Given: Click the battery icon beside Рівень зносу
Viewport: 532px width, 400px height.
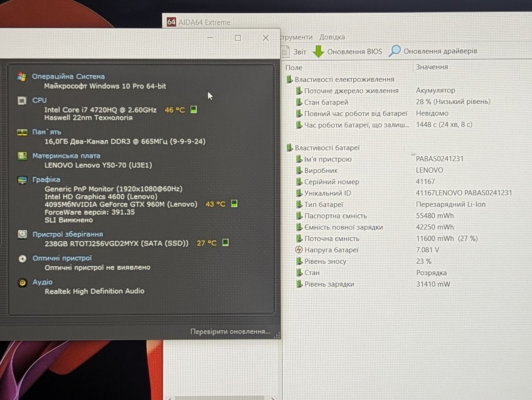Looking at the screenshot, I should [x=299, y=261].
